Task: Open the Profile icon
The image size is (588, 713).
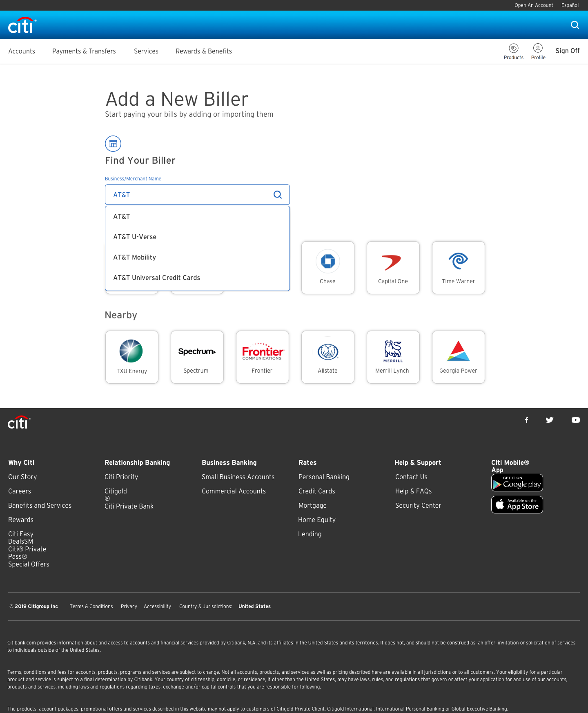Action: point(538,51)
